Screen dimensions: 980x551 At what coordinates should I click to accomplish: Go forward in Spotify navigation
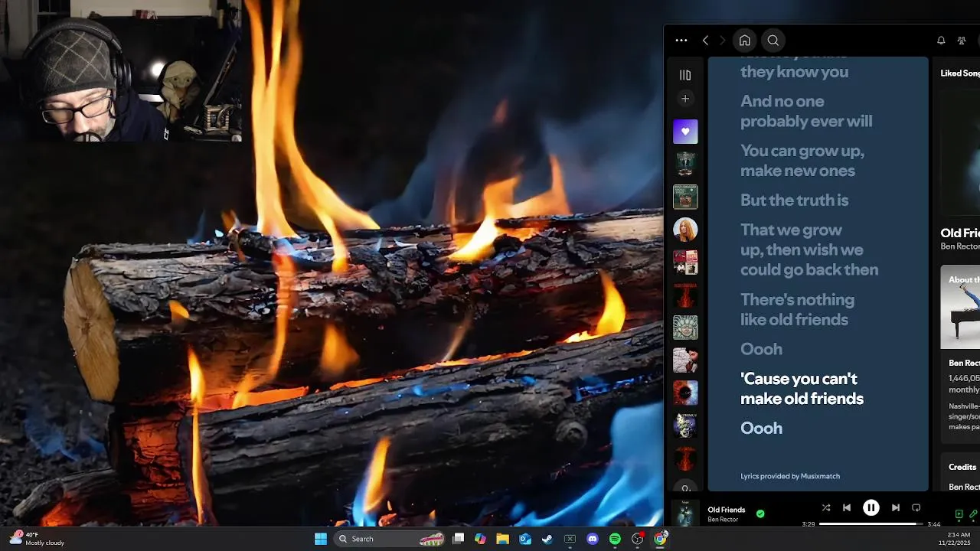tap(722, 41)
